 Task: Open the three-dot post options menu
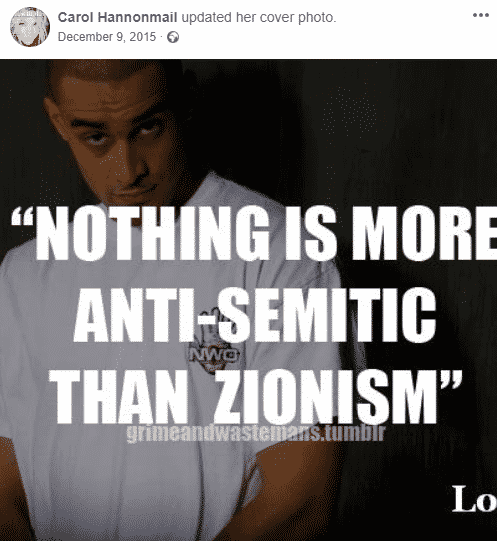point(481,15)
